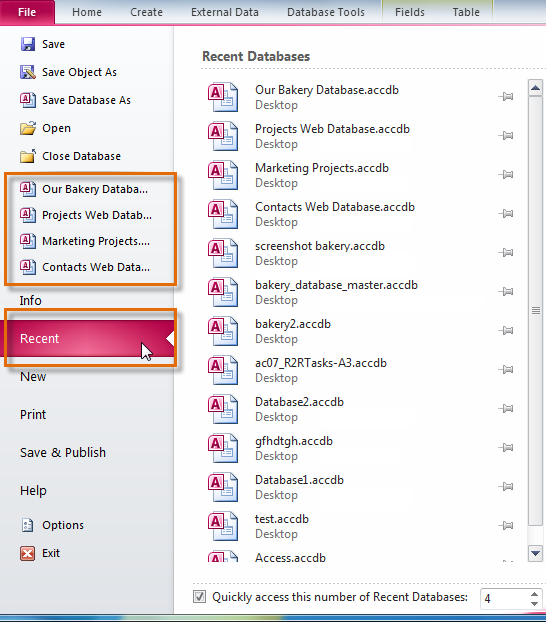Pin Contacts Web Database.accdb to the list
The height and width of the screenshot is (622, 546).
pos(506,213)
